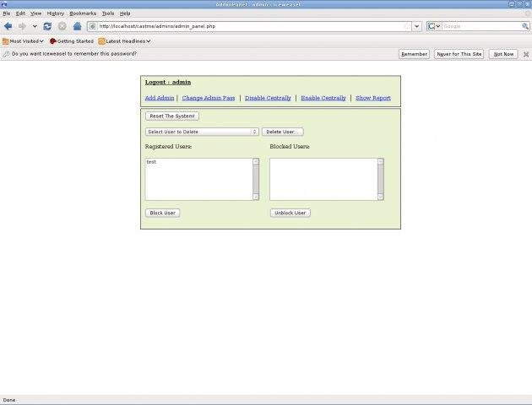Click the Logout : admin link

[x=168, y=82]
